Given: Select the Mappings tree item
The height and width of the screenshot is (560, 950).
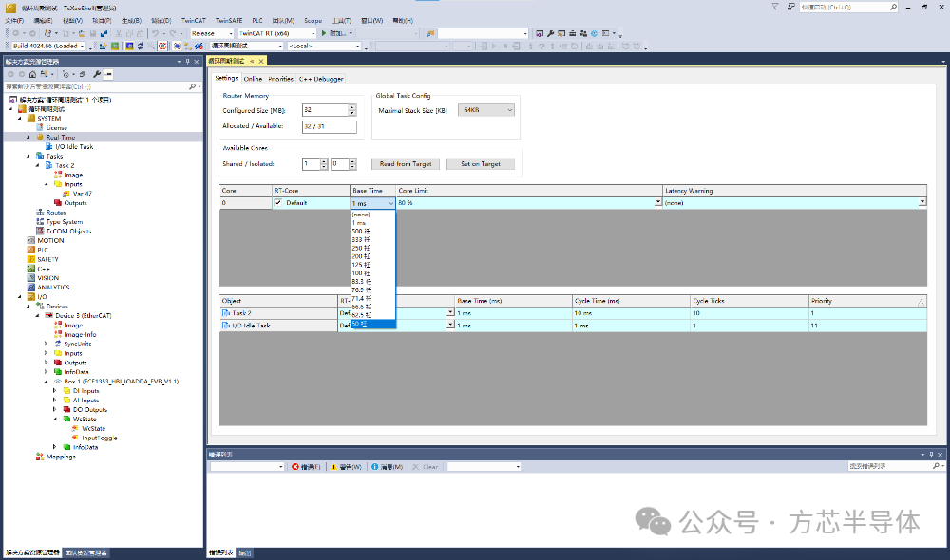Looking at the screenshot, I should (x=61, y=457).
